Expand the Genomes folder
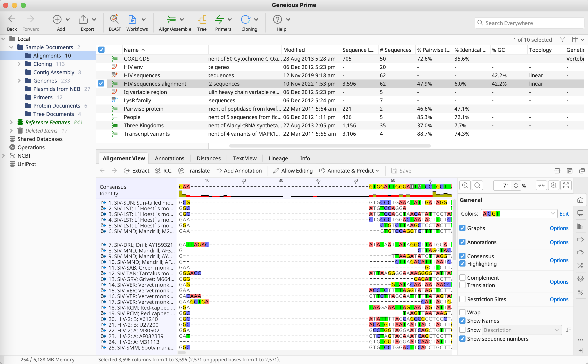This screenshot has width=588, height=364. point(19,81)
